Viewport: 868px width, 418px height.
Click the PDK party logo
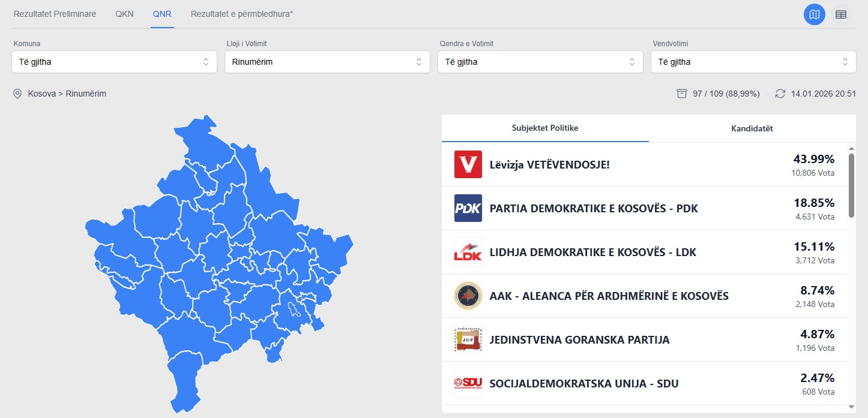click(x=468, y=208)
